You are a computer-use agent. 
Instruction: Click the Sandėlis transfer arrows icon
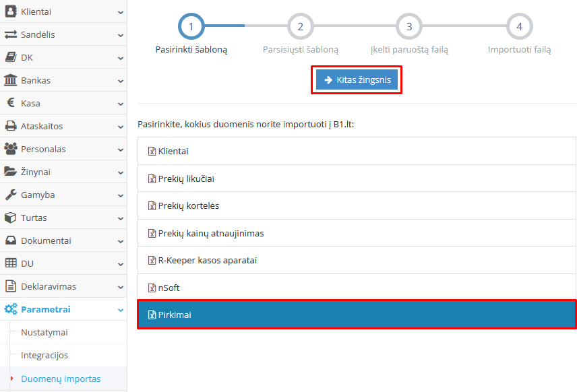coord(11,34)
